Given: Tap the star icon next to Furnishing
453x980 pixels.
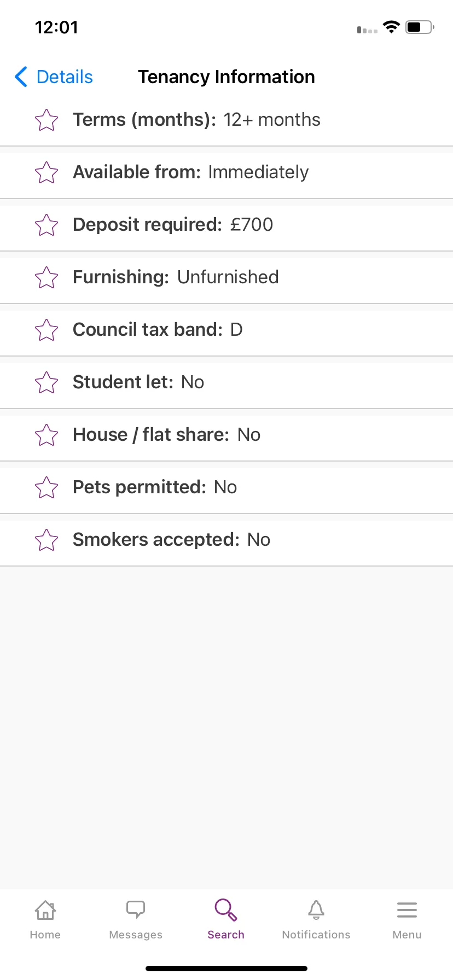Looking at the screenshot, I should tap(47, 277).
